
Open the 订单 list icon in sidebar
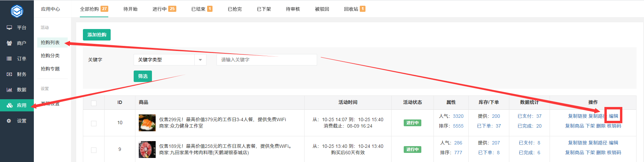tap(9, 58)
